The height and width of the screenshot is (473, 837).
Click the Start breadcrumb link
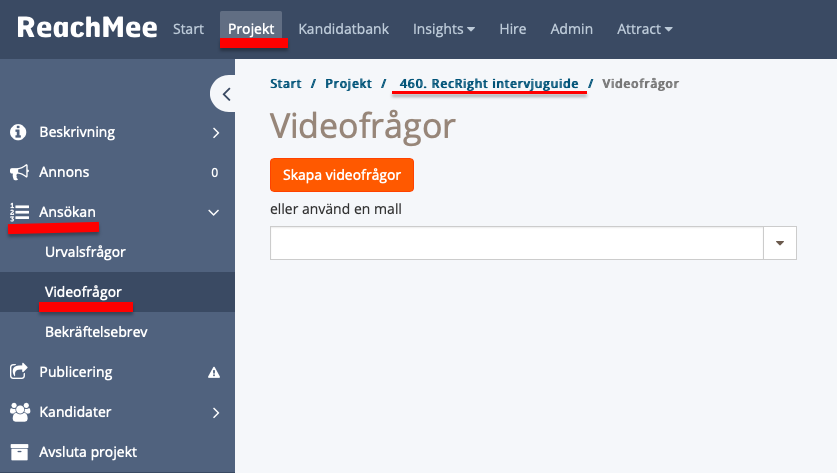286,84
